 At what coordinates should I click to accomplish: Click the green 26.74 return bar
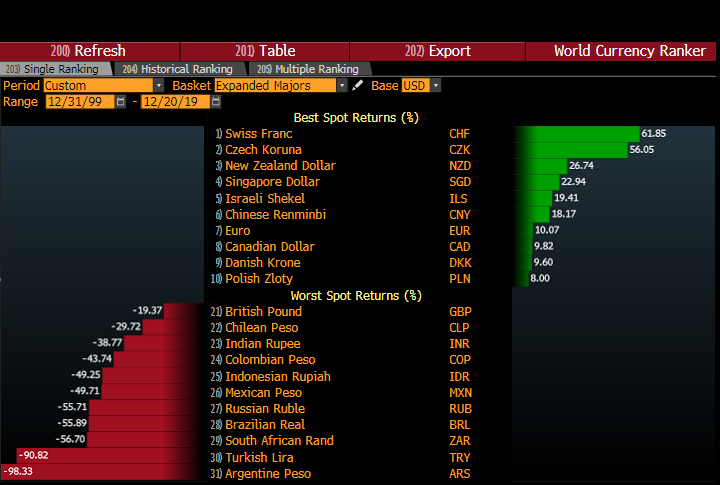coord(540,166)
